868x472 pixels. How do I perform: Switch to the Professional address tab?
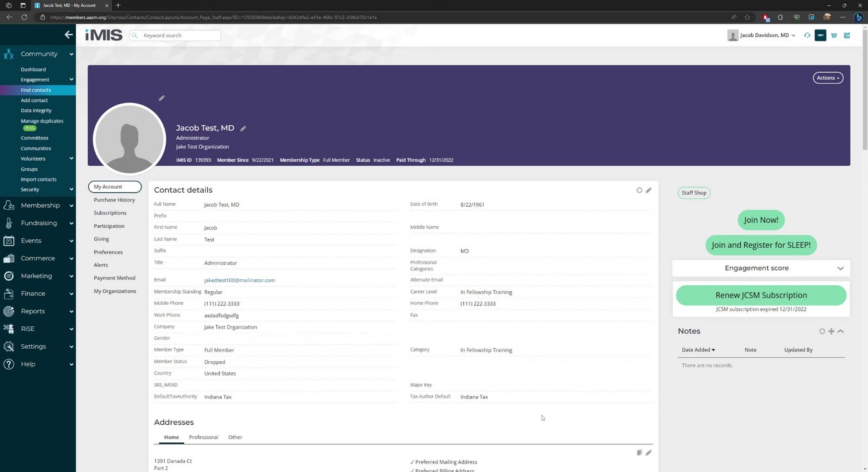[203, 437]
